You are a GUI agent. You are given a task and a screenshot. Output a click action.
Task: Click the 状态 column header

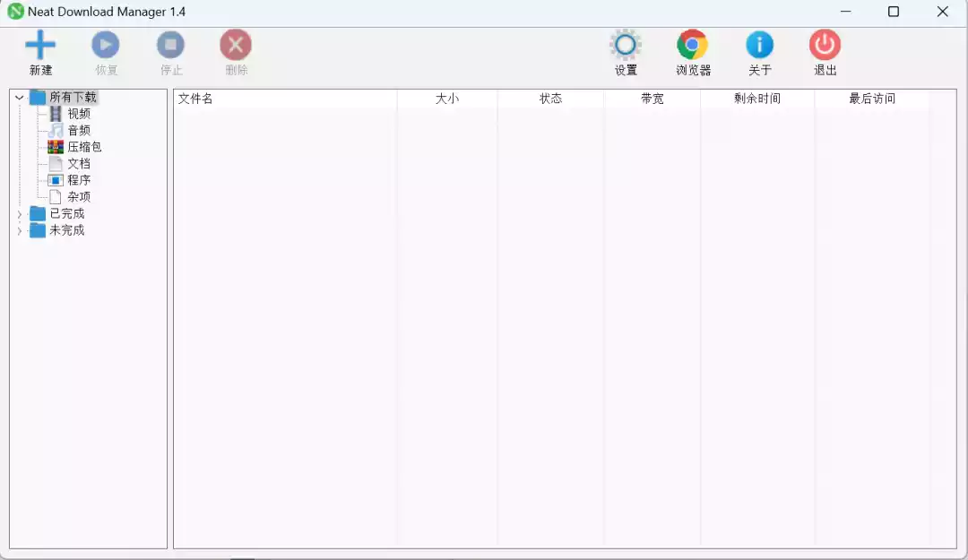pyautogui.click(x=550, y=99)
